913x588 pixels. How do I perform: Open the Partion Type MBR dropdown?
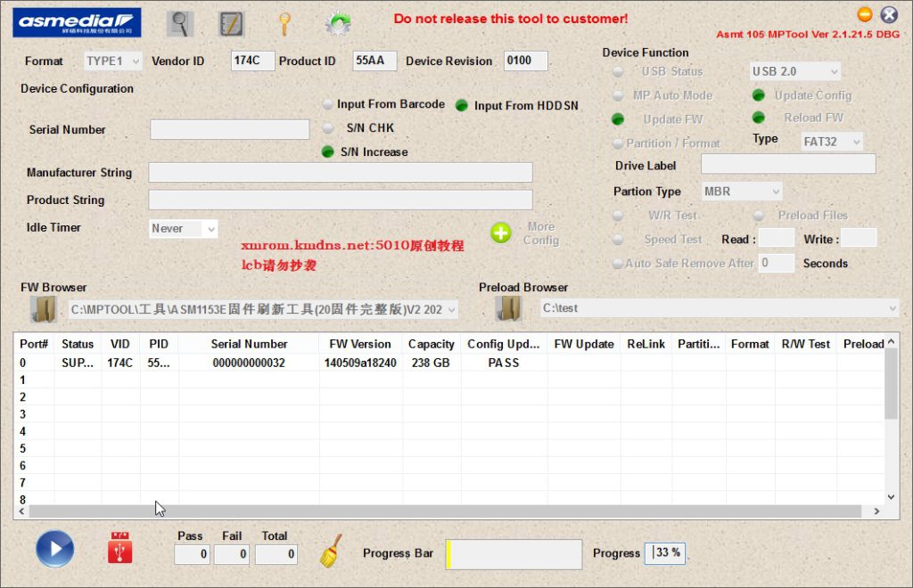(x=741, y=192)
